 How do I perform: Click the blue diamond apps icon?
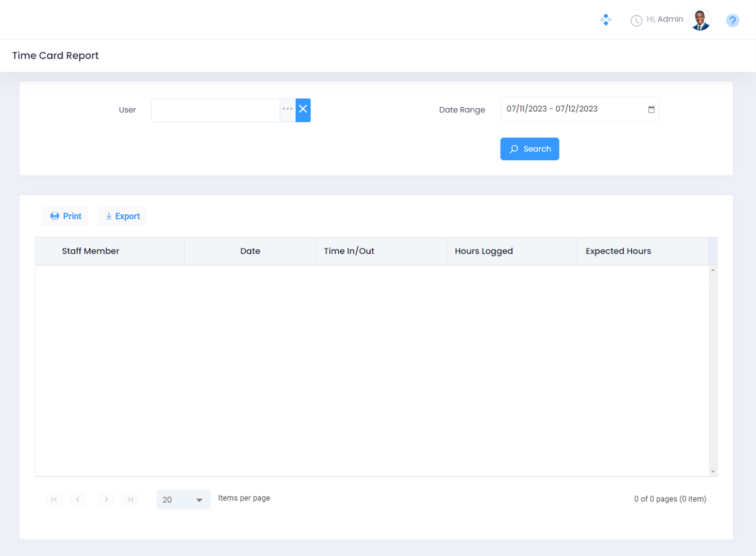click(606, 20)
